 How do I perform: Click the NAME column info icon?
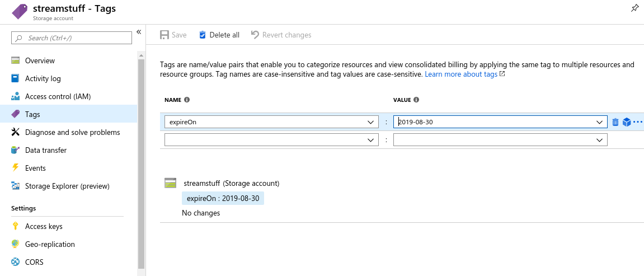(x=187, y=100)
